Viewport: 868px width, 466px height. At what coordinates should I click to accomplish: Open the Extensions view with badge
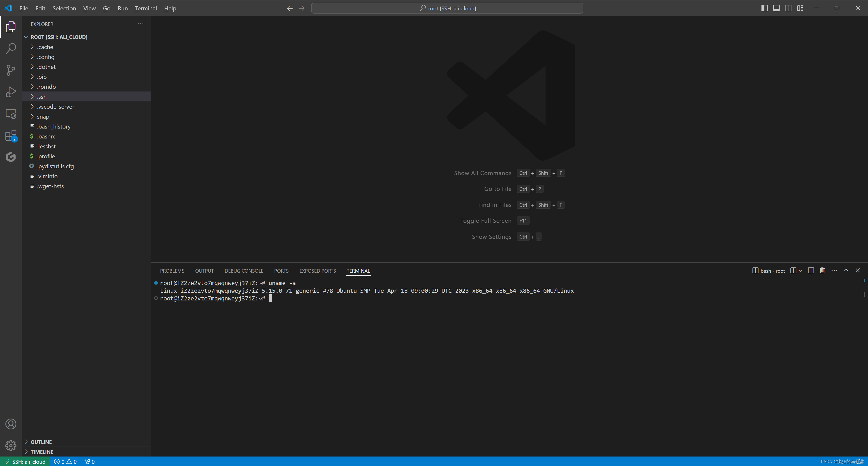(x=11, y=136)
